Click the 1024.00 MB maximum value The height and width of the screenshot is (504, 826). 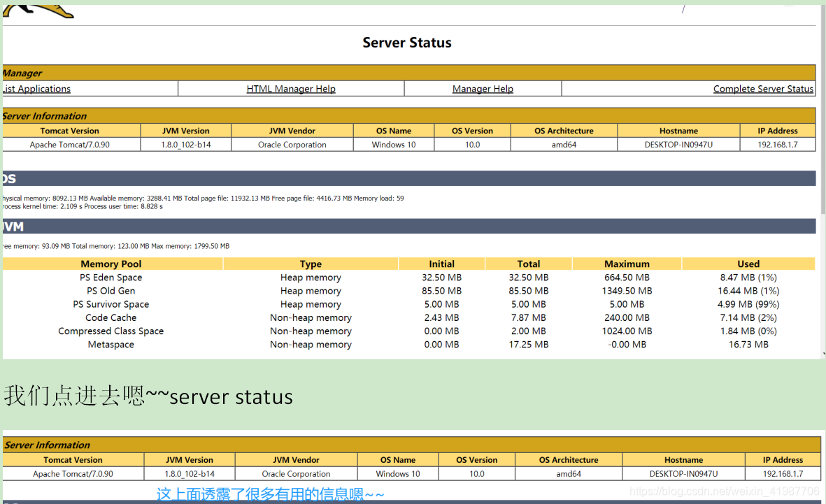pos(627,331)
